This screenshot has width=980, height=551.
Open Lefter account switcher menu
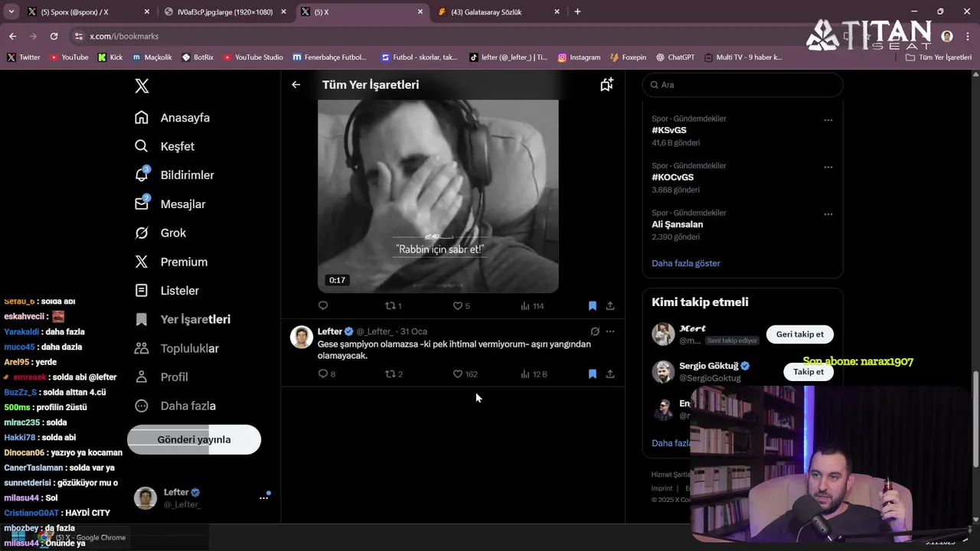[202, 497]
